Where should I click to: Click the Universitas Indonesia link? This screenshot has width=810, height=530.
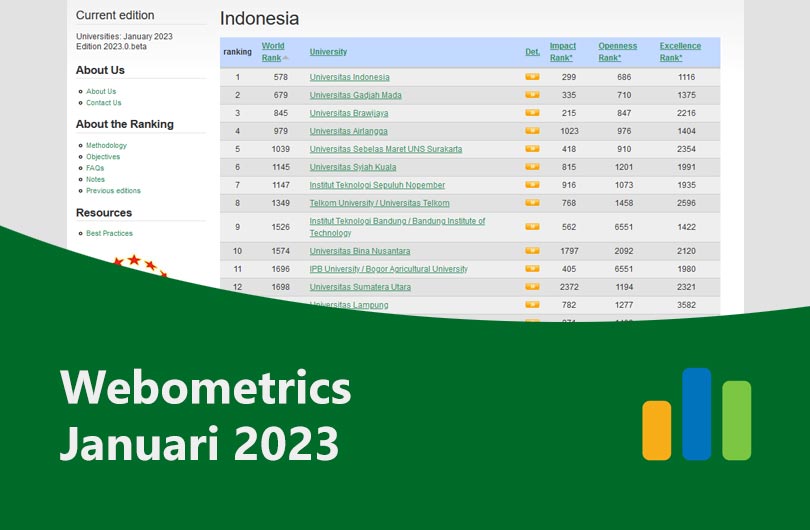point(349,77)
